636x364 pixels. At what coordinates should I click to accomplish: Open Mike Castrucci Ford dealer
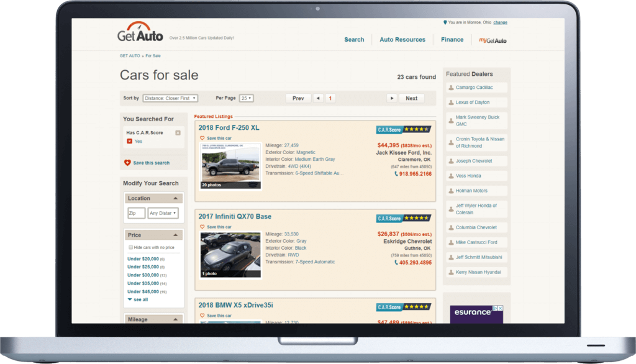pyautogui.click(x=477, y=242)
